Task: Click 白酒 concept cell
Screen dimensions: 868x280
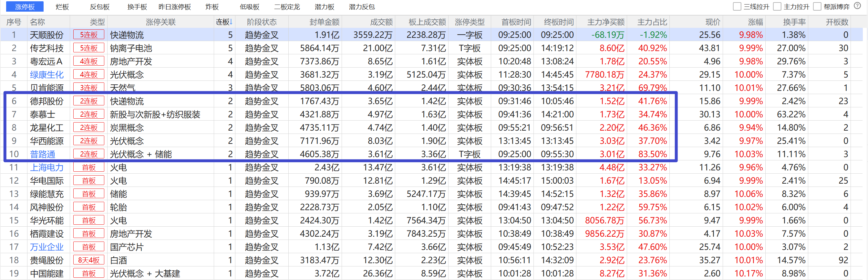Action: (118, 260)
